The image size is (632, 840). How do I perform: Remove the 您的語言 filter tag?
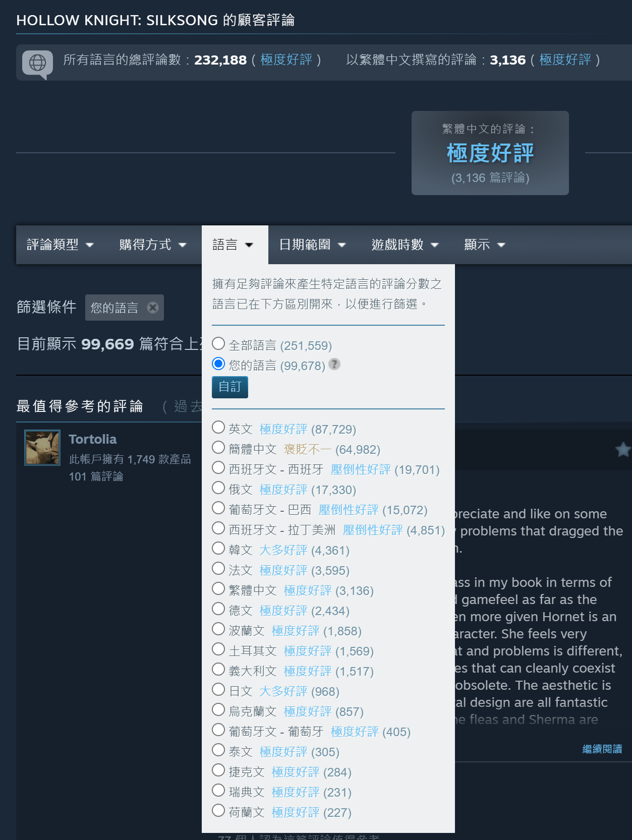pos(152,308)
